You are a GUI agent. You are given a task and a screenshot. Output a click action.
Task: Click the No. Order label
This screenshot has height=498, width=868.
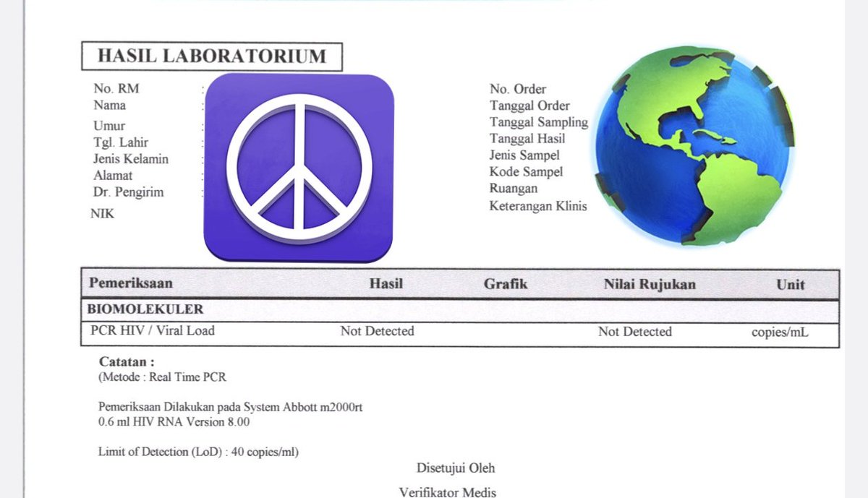point(518,90)
